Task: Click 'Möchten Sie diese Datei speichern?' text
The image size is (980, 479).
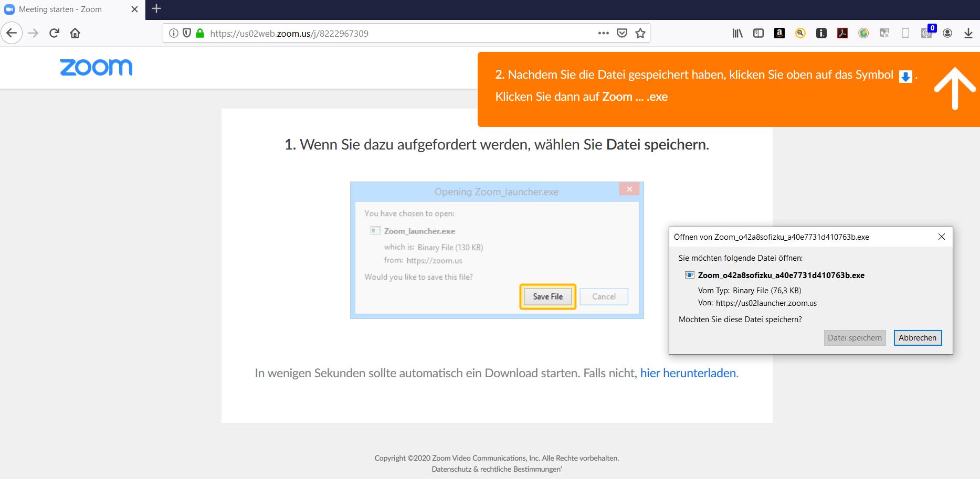Action: pyautogui.click(x=740, y=319)
